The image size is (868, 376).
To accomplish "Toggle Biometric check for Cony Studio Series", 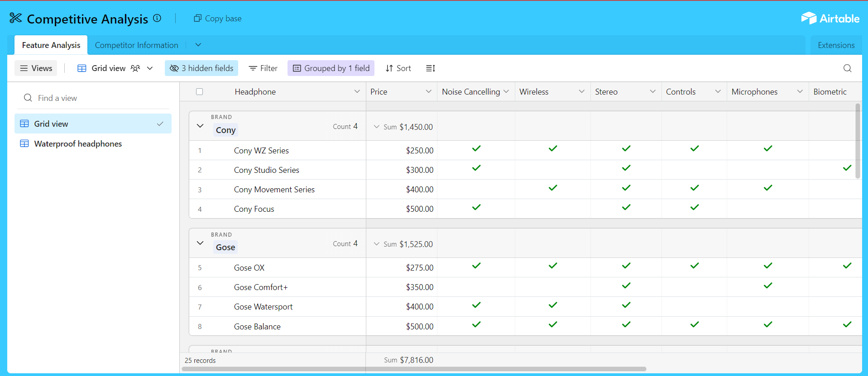I will [x=847, y=168].
